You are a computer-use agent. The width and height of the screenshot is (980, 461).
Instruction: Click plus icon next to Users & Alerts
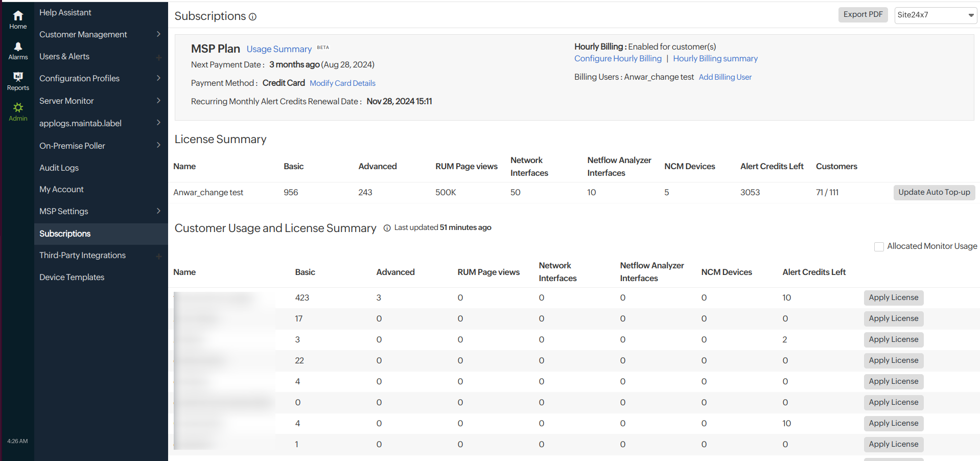(x=158, y=57)
